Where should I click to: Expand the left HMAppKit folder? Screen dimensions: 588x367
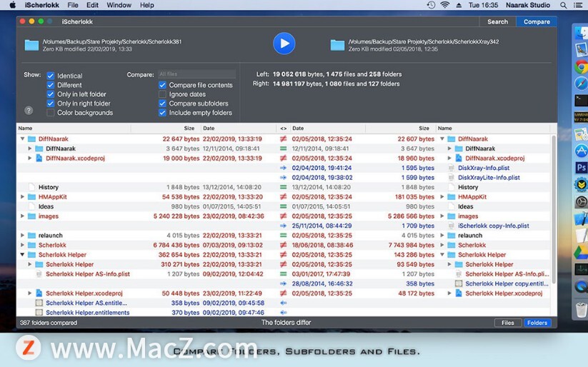22,197
